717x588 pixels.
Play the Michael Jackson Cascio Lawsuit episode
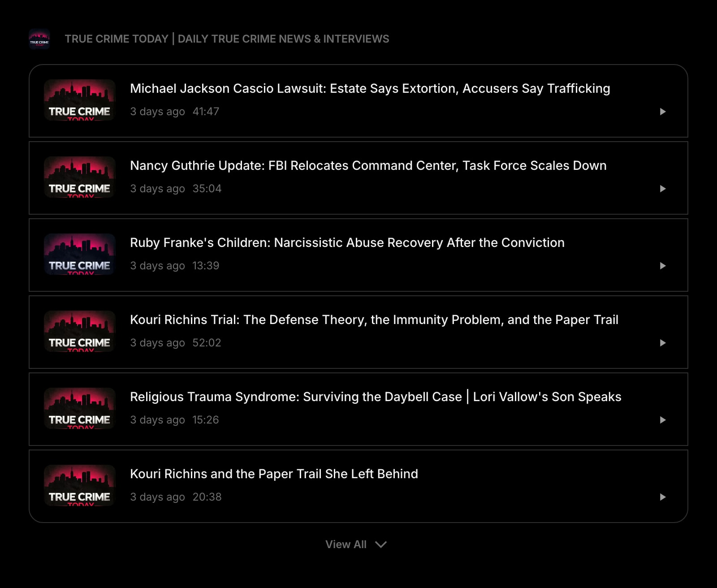(x=662, y=112)
